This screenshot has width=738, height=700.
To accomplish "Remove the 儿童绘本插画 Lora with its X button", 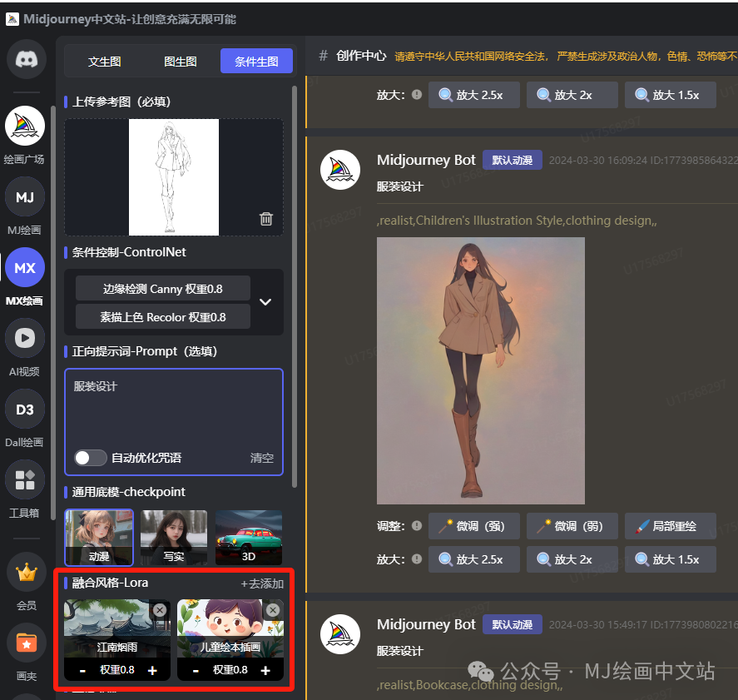I will tap(273, 610).
